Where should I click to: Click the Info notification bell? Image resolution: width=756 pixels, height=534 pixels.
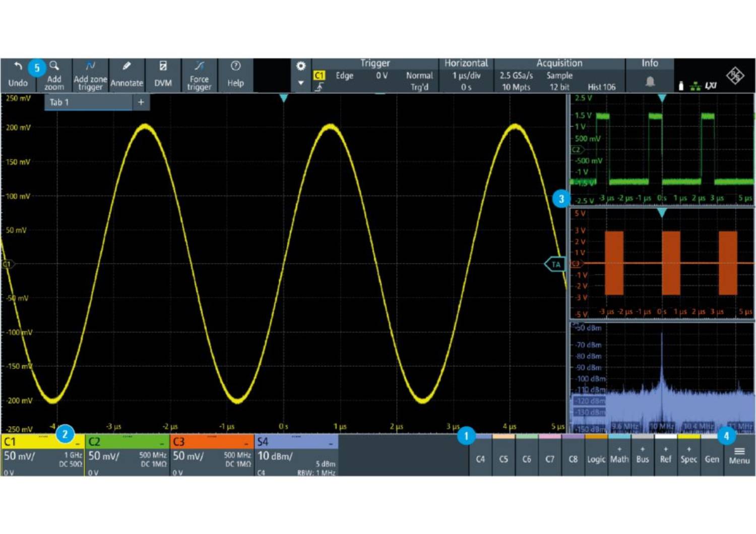click(650, 82)
